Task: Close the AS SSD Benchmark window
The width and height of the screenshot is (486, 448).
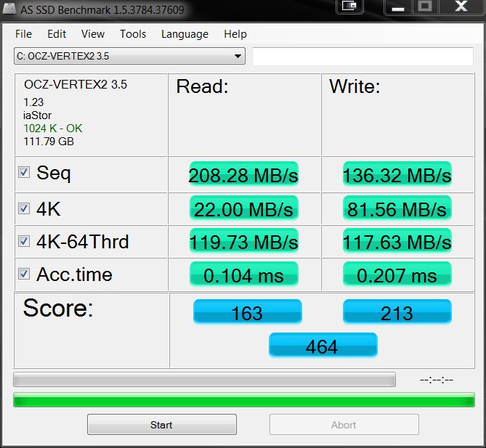Action: [461, 7]
